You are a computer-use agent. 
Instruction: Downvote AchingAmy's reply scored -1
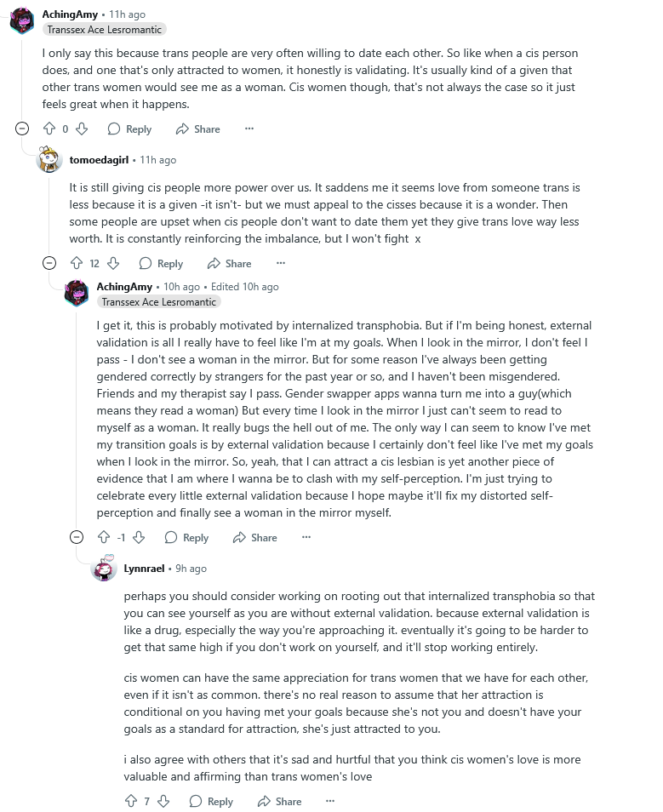139,538
